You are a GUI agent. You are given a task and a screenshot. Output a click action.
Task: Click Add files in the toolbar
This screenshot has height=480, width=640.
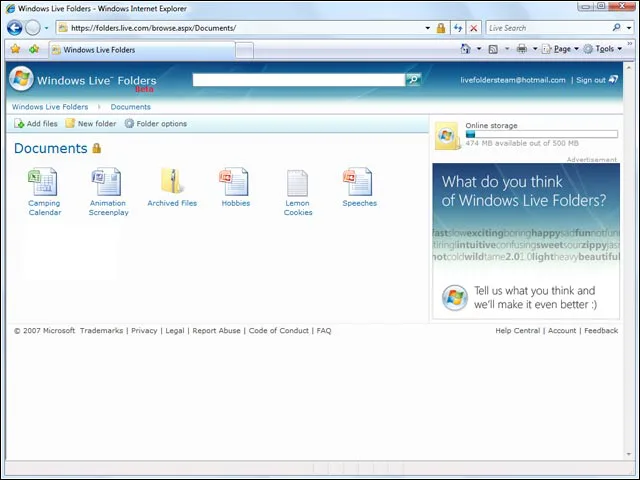coord(36,123)
